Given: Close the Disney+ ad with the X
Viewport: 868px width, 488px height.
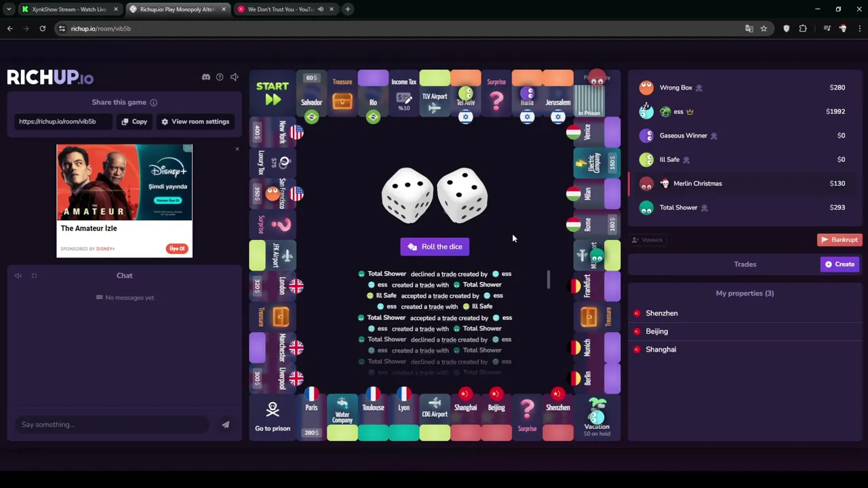Looking at the screenshot, I should (237, 148).
